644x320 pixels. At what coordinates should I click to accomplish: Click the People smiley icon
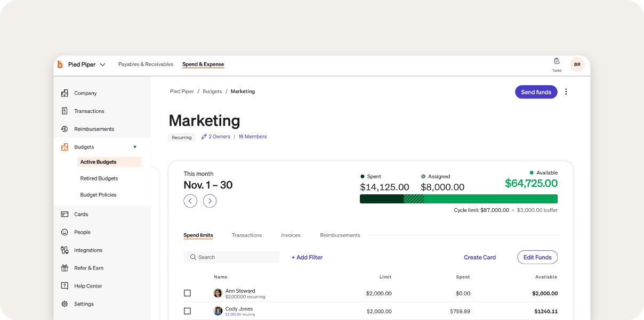coord(65,232)
